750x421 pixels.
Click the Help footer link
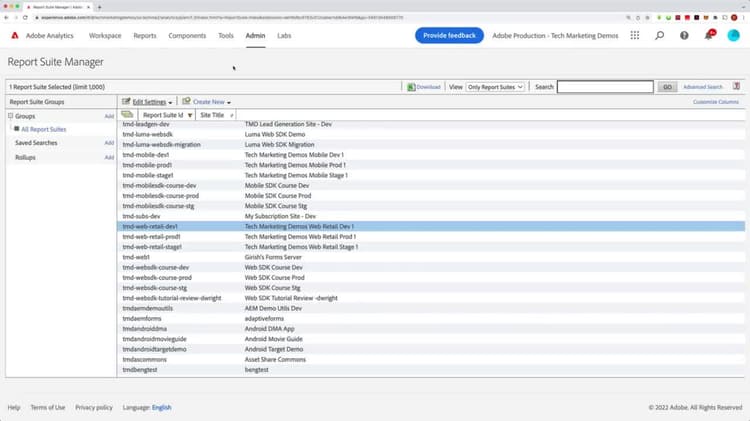pos(14,408)
